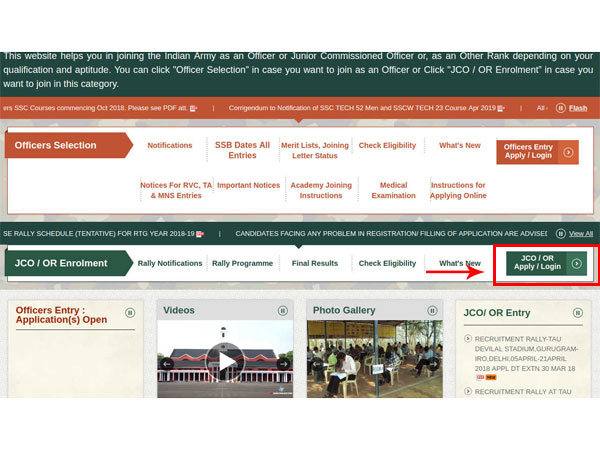Open the PDF icon after Corrigendum SSC TECH notice
The image size is (600, 450).
coord(501,108)
